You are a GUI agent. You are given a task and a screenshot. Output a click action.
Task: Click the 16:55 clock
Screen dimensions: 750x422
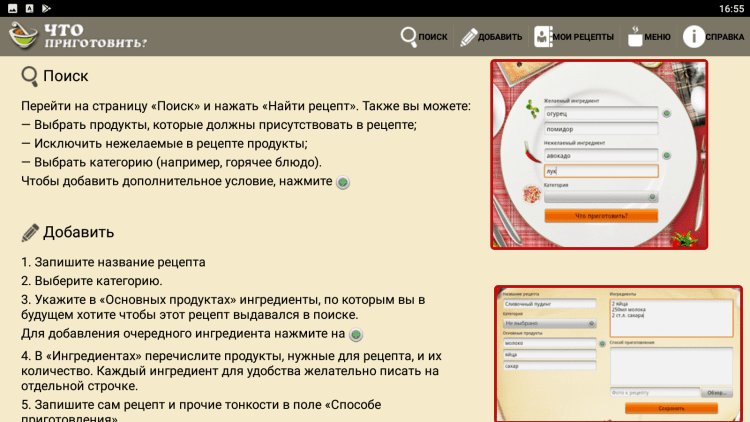(731, 9)
